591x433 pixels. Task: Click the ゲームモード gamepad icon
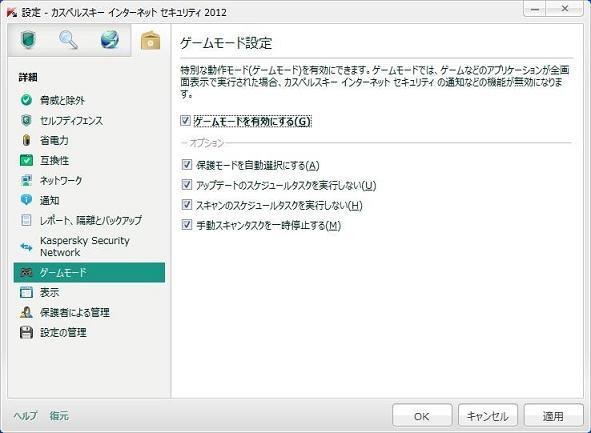point(26,272)
